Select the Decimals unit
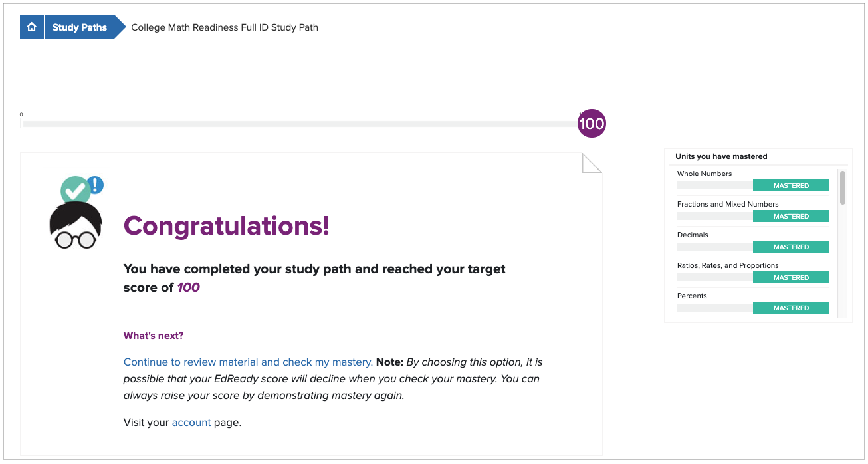This screenshot has width=868, height=464. (x=693, y=235)
